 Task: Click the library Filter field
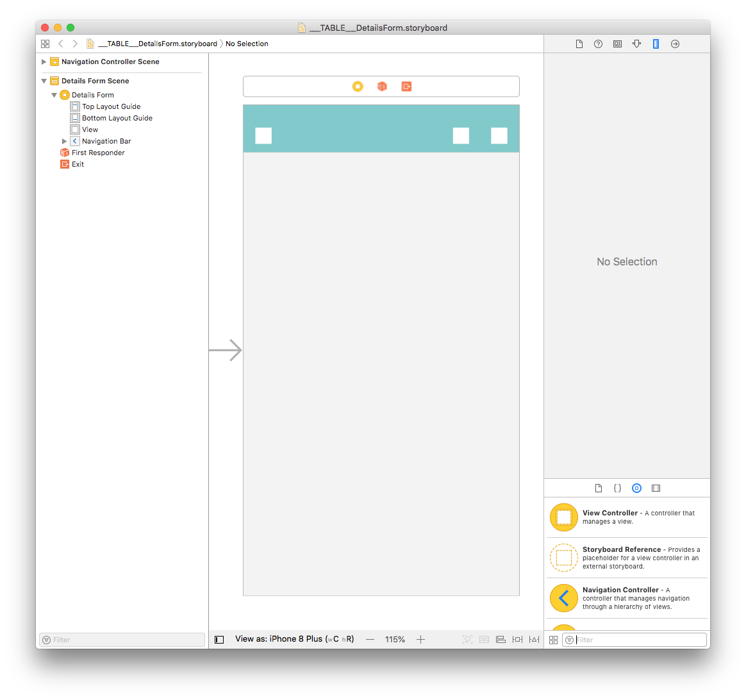tap(634, 640)
